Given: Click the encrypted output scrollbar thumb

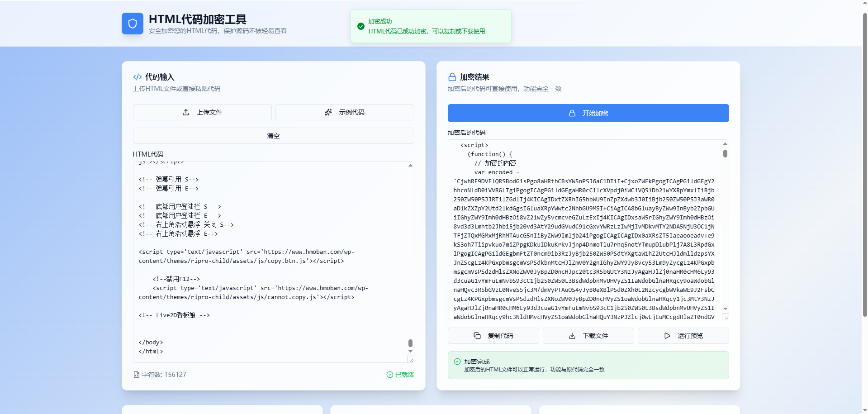Looking at the screenshot, I should click(725, 153).
